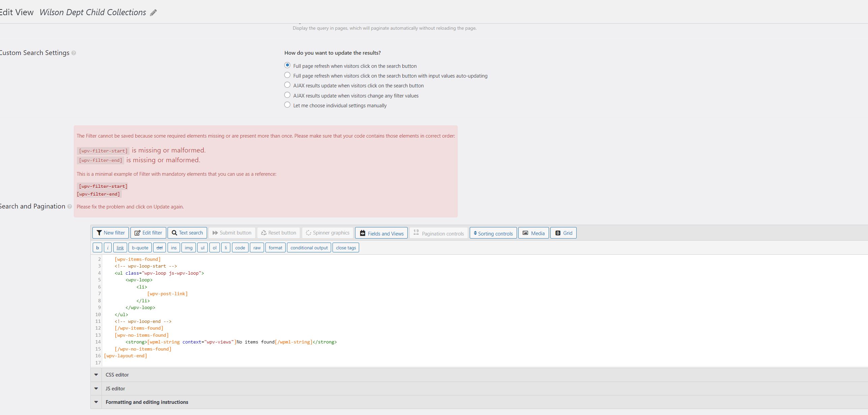Click the [wpv-post-link] shortcode in the editor
Image resolution: width=868 pixels, height=415 pixels.
[168, 294]
